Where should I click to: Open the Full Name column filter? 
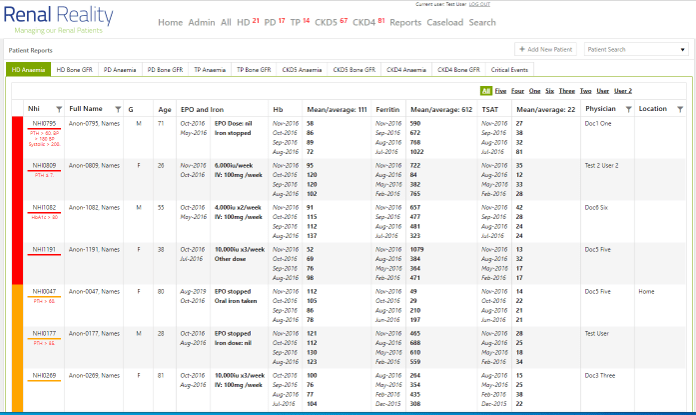(116, 108)
